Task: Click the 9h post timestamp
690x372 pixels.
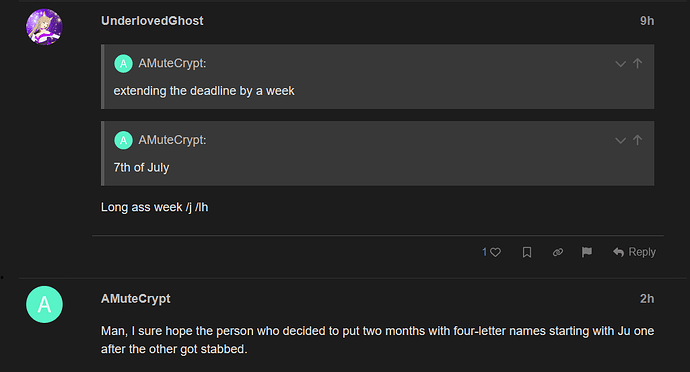Action: [647, 21]
